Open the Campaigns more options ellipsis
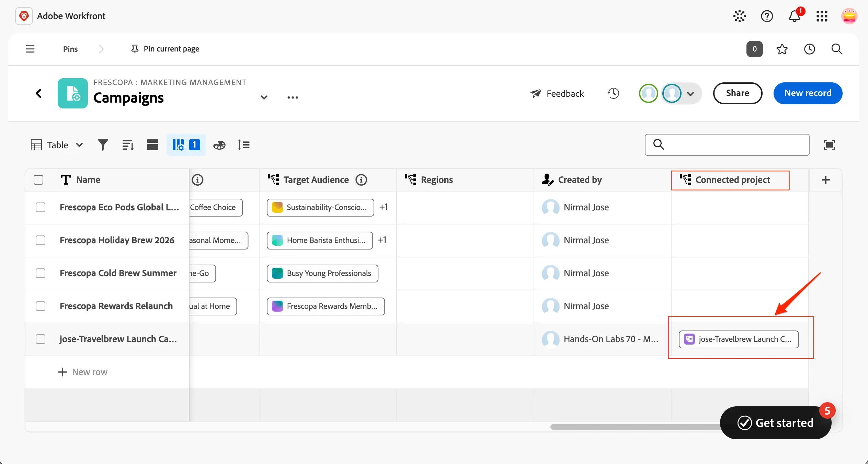The image size is (868, 464). point(293,97)
